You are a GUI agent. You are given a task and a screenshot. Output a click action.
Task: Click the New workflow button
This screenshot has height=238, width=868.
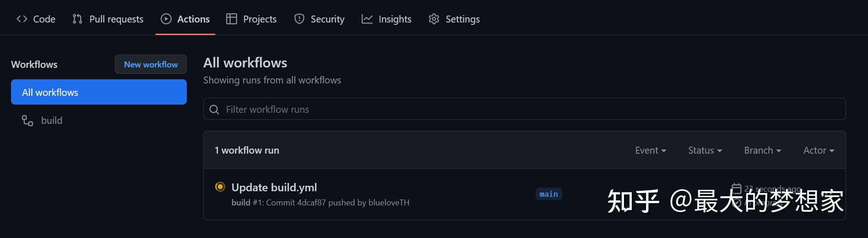(151, 65)
